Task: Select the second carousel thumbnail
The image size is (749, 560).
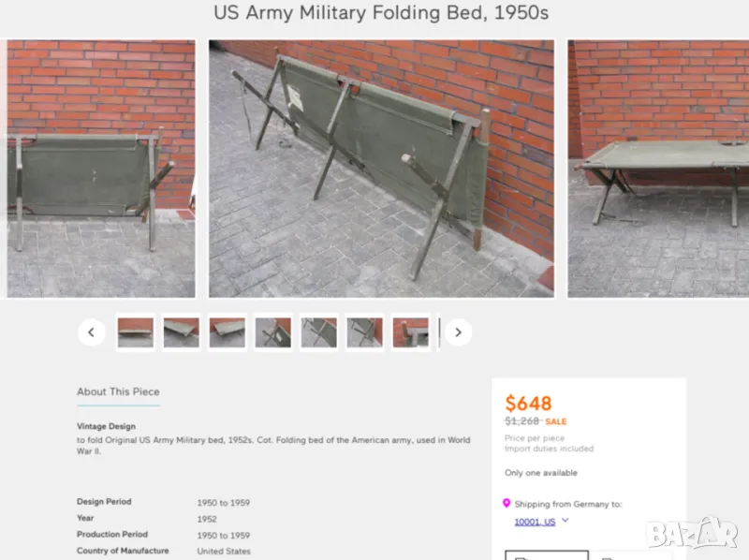Action: coord(182,332)
